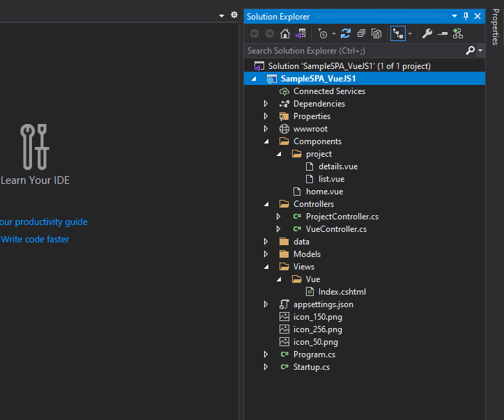The width and height of the screenshot is (504, 420).
Task: Close the Solution Explorer panel
Action: (x=478, y=16)
